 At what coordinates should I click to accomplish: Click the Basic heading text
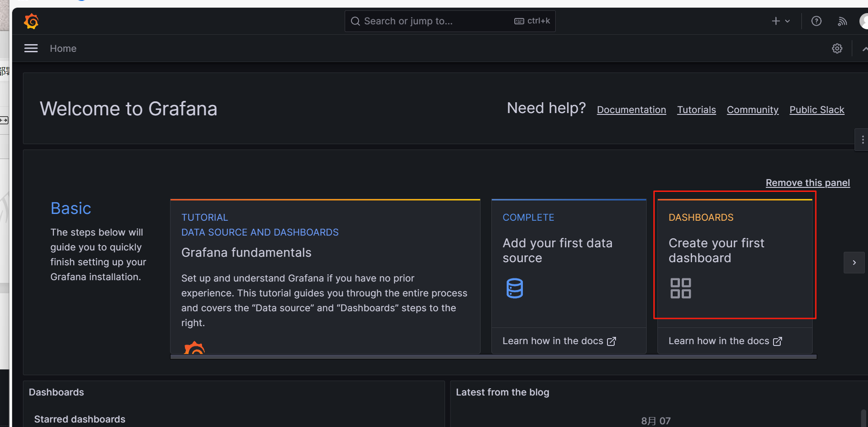71,208
